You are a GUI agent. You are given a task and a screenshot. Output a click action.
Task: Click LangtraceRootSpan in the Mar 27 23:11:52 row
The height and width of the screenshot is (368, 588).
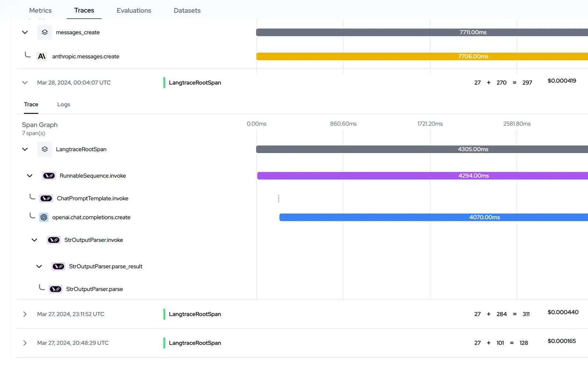coord(195,314)
